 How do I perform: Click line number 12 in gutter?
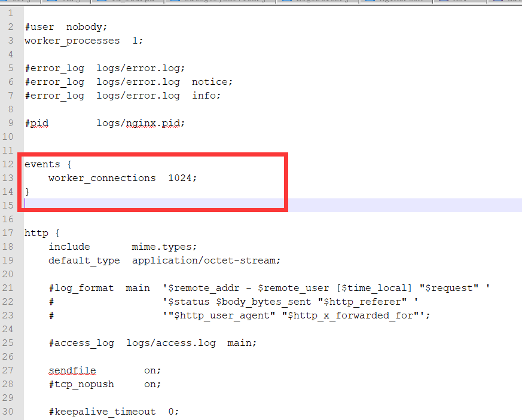[8, 164]
